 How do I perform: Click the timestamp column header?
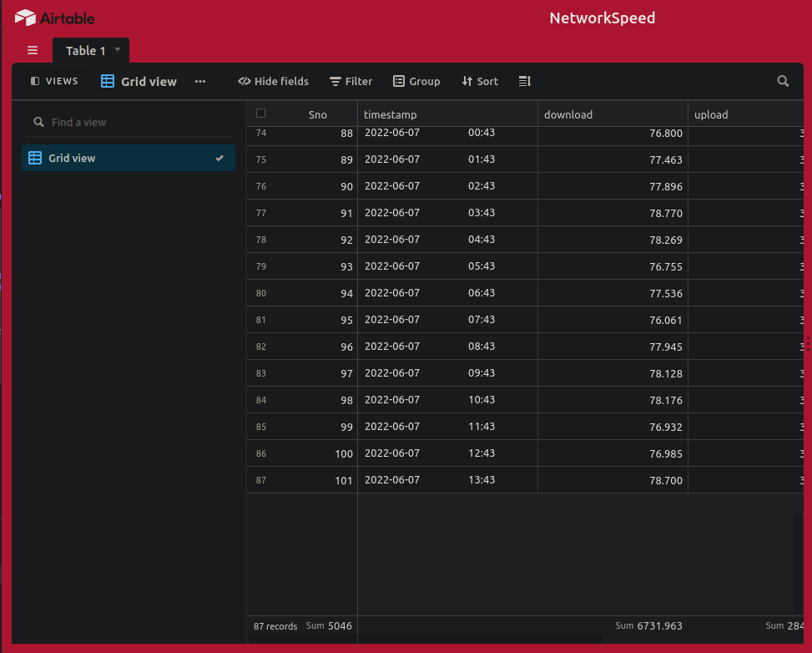pos(447,114)
